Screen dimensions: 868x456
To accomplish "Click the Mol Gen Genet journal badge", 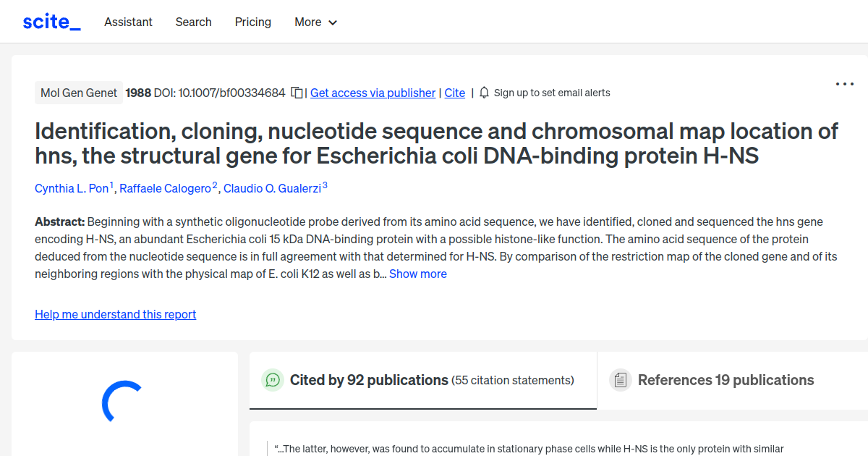I will pyautogui.click(x=78, y=93).
